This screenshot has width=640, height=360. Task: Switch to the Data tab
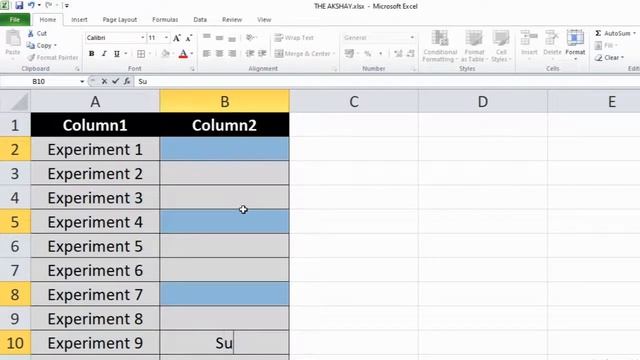pos(200,20)
